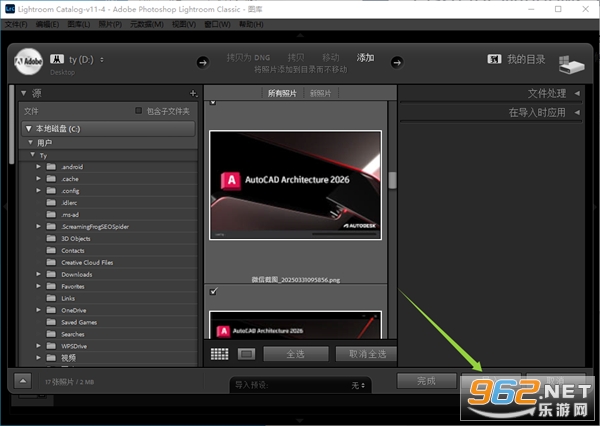Click the left arrow circle before import options

[203, 62]
